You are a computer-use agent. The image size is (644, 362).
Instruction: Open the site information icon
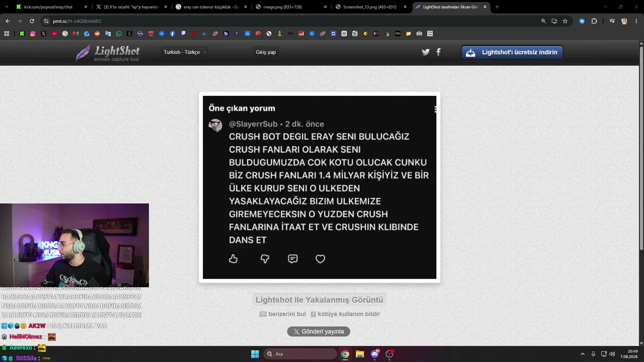pyautogui.click(x=46, y=21)
